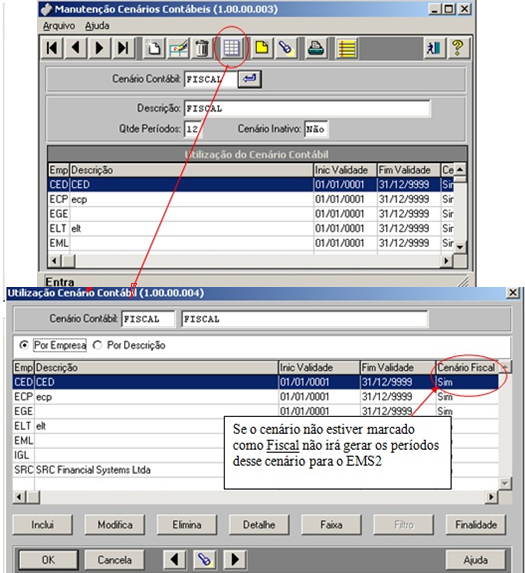Viewport: 525px width, 573px height.
Task: Click left arrow of bottom dialog horizontal scrollbar
Action: [x=19, y=497]
